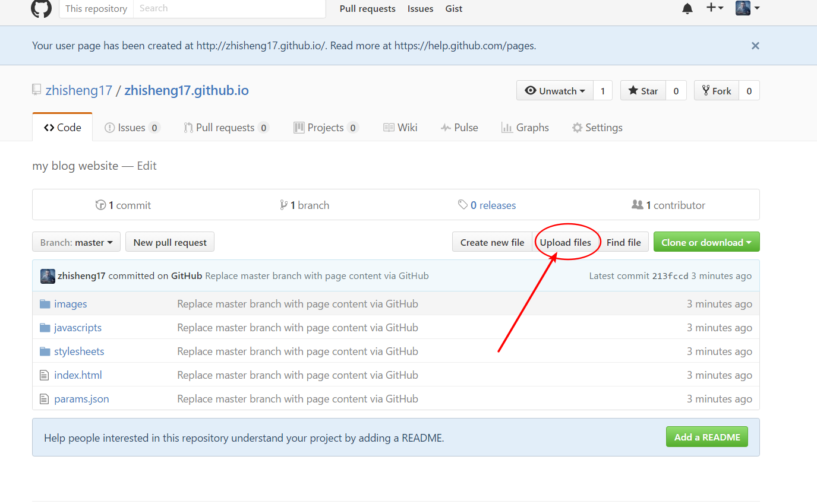Open the params.json file
Viewport: 817px width, 504px height.
pos(81,399)
